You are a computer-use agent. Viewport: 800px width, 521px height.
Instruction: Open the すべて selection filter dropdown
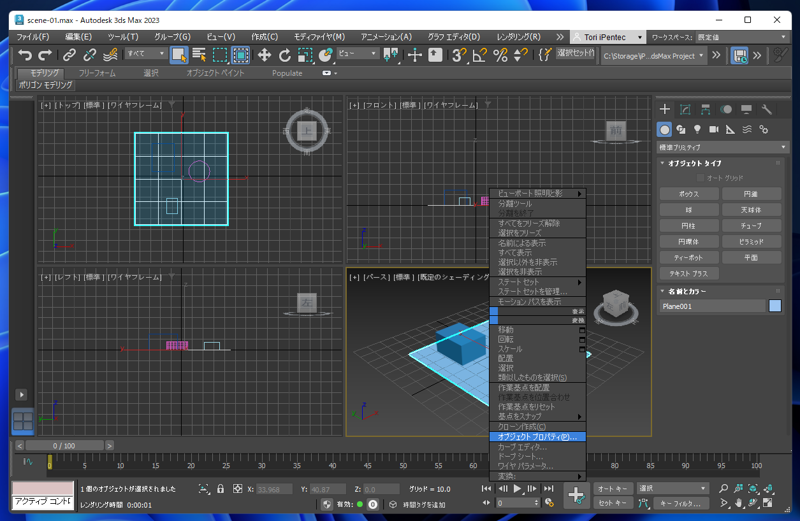pos(146,54)
